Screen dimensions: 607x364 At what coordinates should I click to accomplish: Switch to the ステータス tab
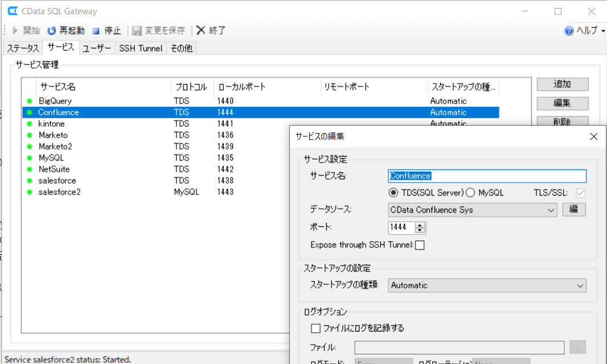click(23, 48)
